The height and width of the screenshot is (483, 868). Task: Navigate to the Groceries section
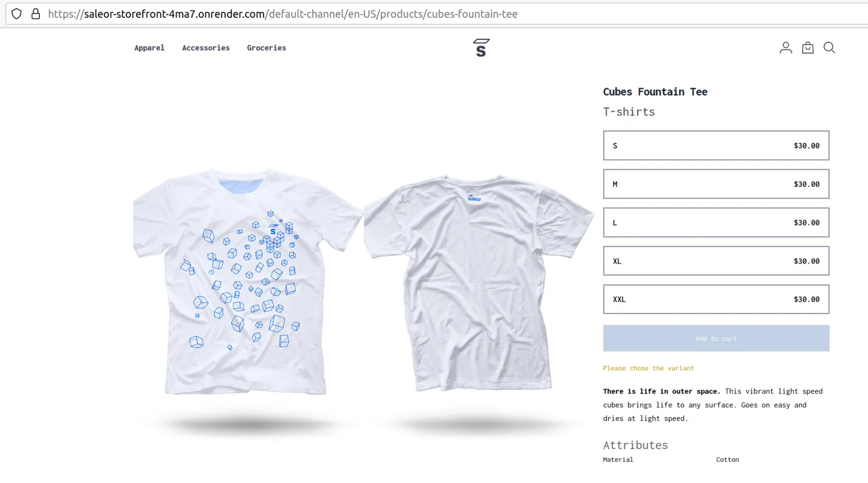(266, 48)
